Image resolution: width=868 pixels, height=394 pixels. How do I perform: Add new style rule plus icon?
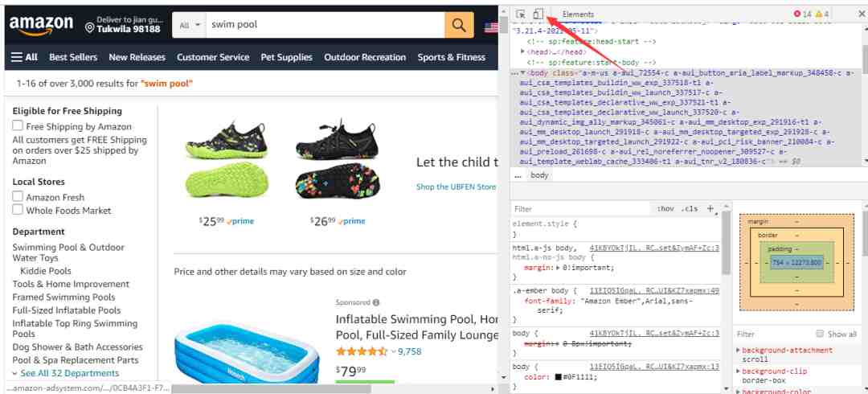(x=710, y=209)
